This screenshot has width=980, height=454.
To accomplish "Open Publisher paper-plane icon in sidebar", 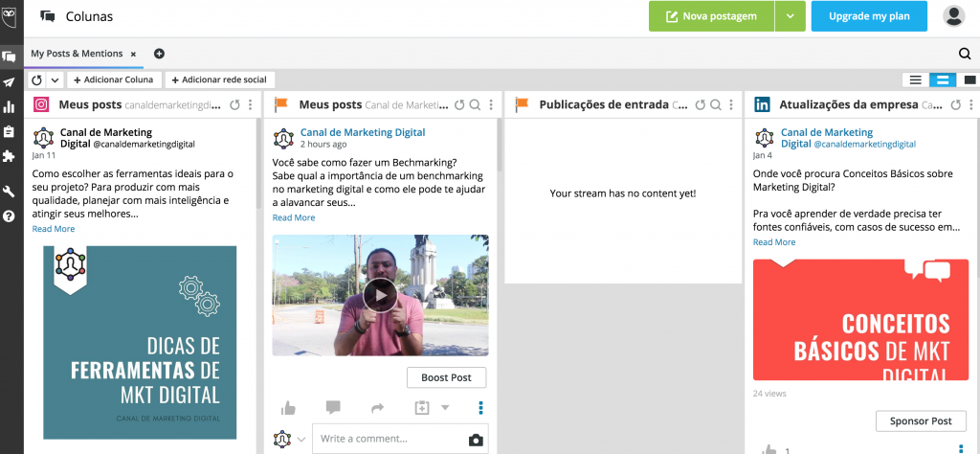I will (9, 82).
